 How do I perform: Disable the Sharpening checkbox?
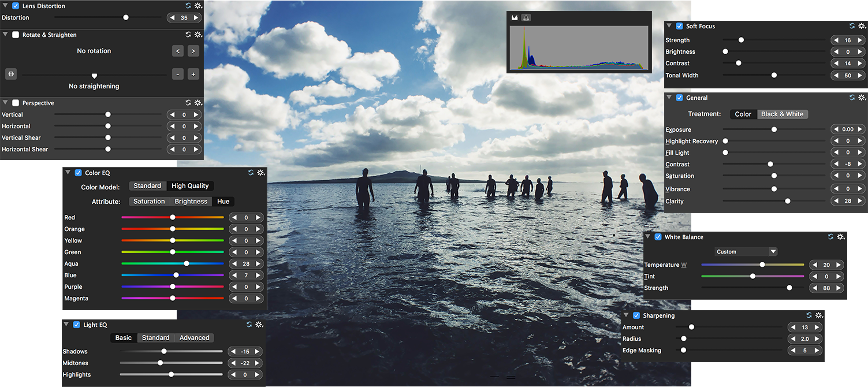[x=636, y=315]
